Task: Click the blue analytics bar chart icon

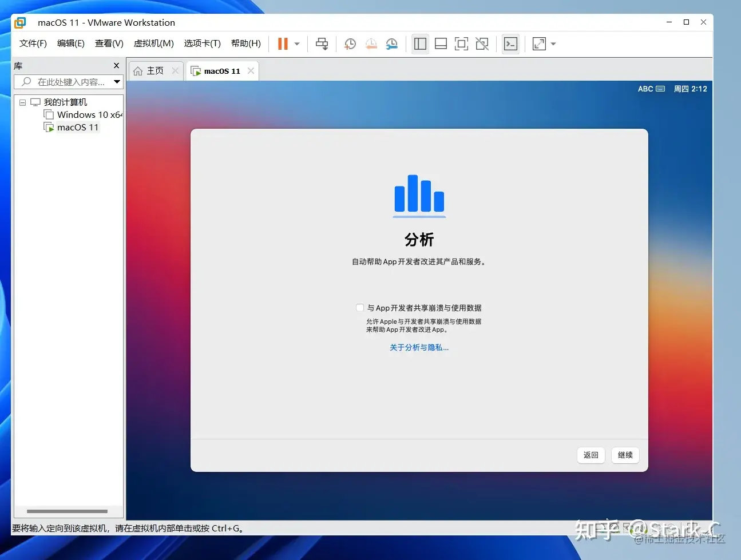Action: click(x=419, y=195)
